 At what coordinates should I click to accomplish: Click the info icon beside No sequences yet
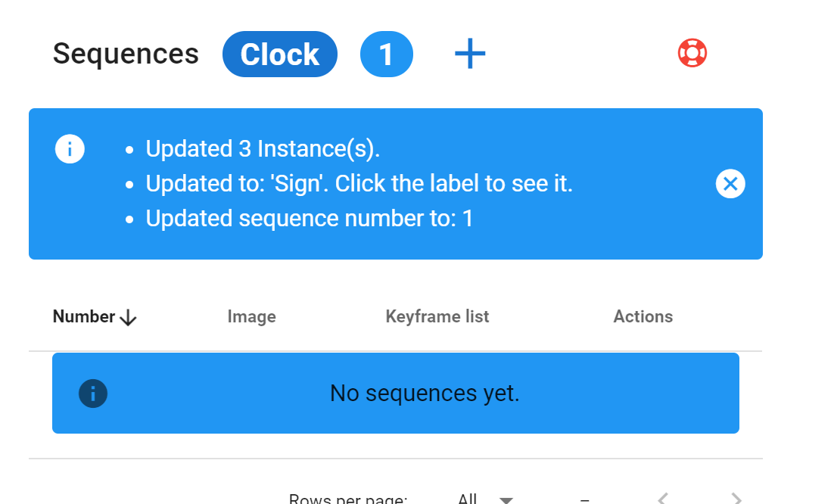[x=93, y=394]
